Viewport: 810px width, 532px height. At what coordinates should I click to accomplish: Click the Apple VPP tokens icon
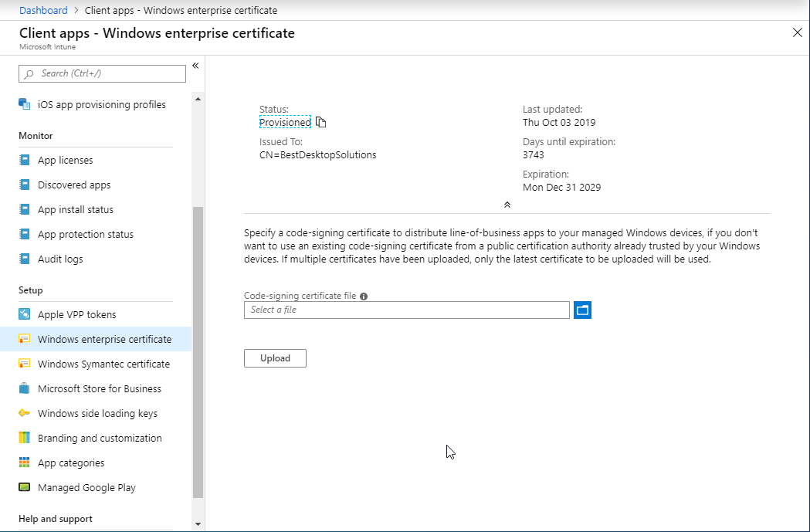(x=25, y=314)
